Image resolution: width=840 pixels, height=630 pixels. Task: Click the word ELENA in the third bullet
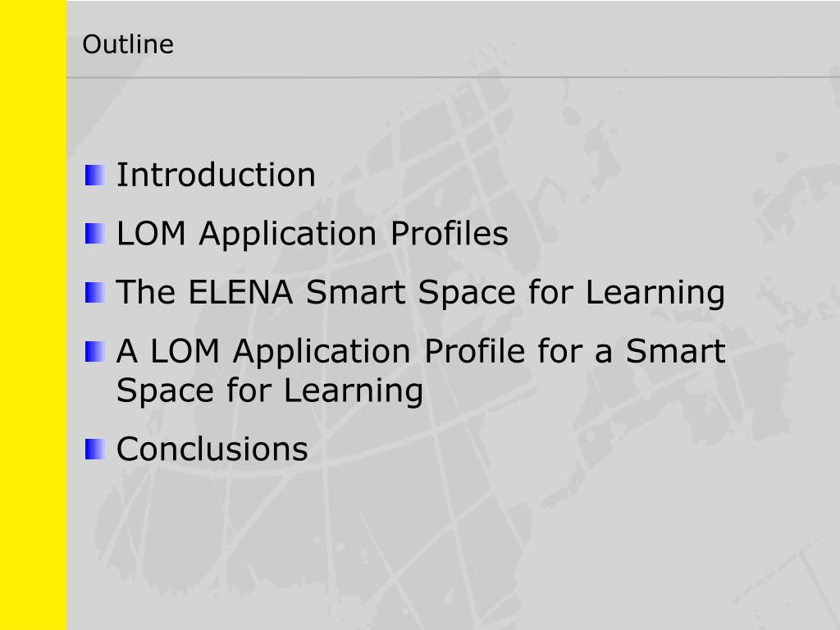click(240, 293)
